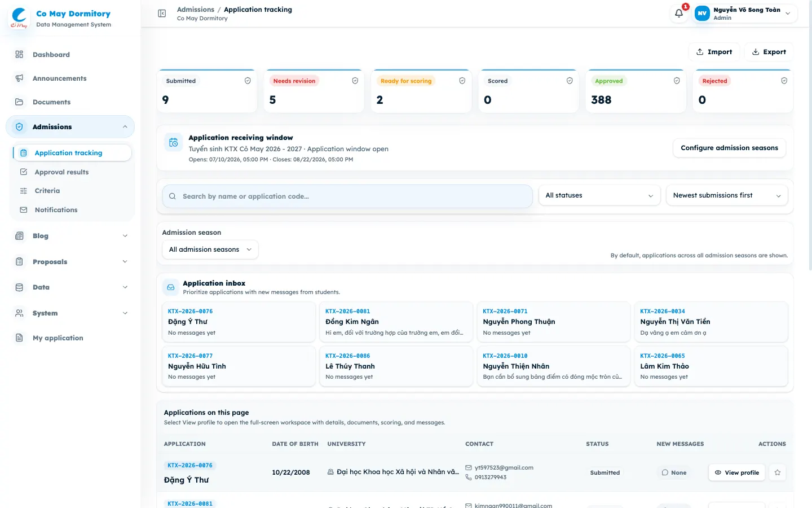The height and width of the screenshot is (508, 812).
Task: Collapse the Admissions menu chevron
Action: pyautogui.click(x=125, y=127)
